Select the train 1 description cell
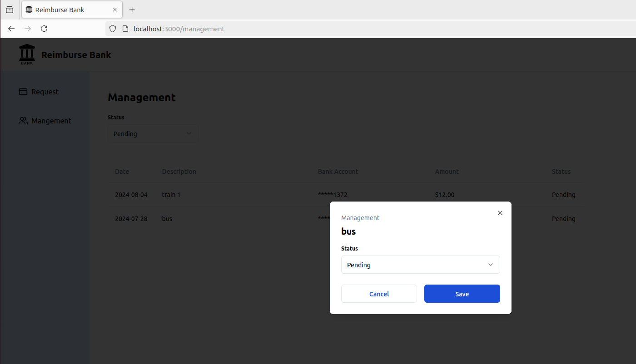 (171, 195)
